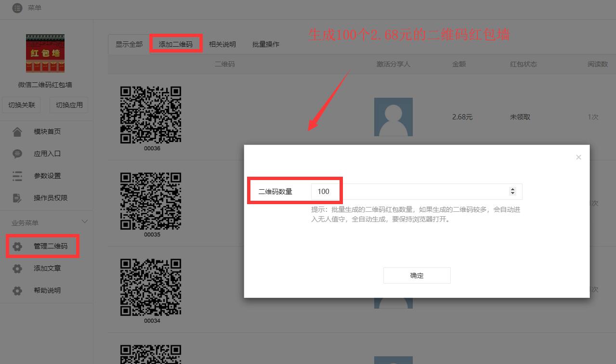The height and width of the screenshot is (364, 616).
Task: Collapse the 业务菜单 section chevron
Action: tap(85, 222)
